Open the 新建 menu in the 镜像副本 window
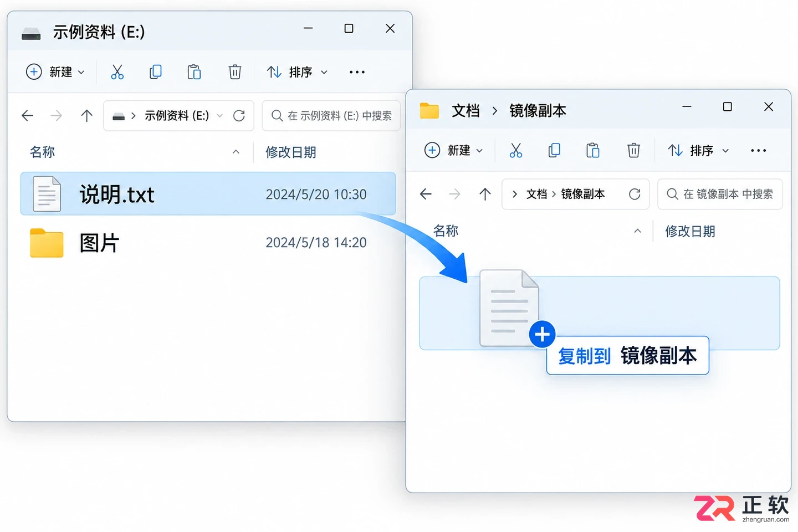The height and width of the screenshot is (532, 798). tap(454, 150)
